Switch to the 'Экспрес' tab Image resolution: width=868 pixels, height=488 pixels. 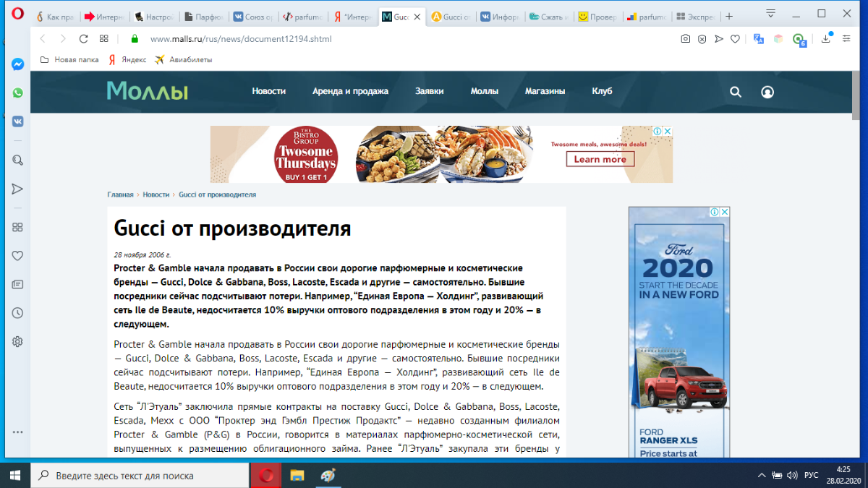pyautogui.click(x=696, y=17)
